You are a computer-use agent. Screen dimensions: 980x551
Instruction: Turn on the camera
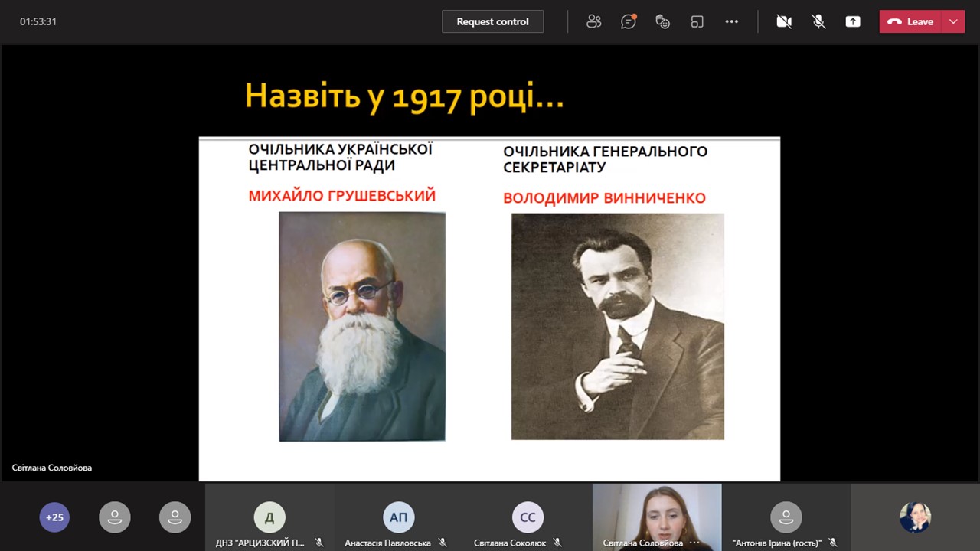784,21
